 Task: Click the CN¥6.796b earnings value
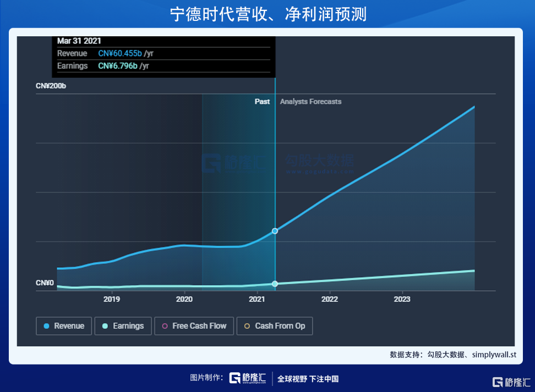(x=118, y=66)
